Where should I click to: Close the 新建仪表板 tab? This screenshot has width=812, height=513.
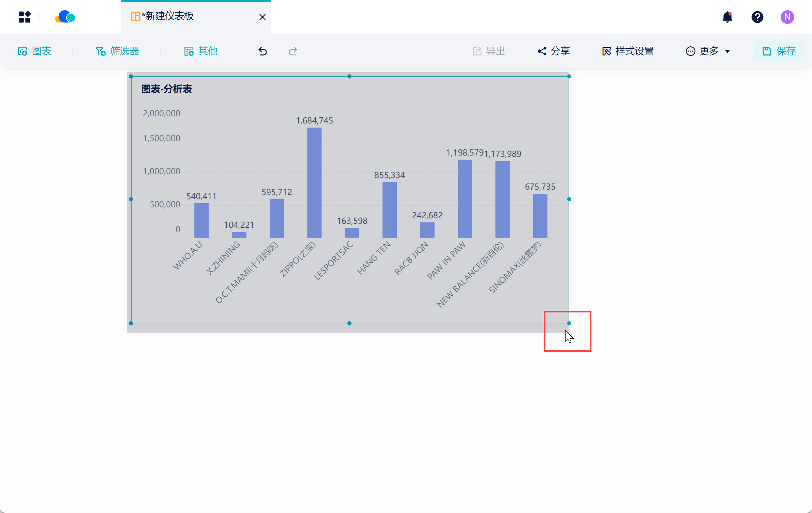coord(262,17)
